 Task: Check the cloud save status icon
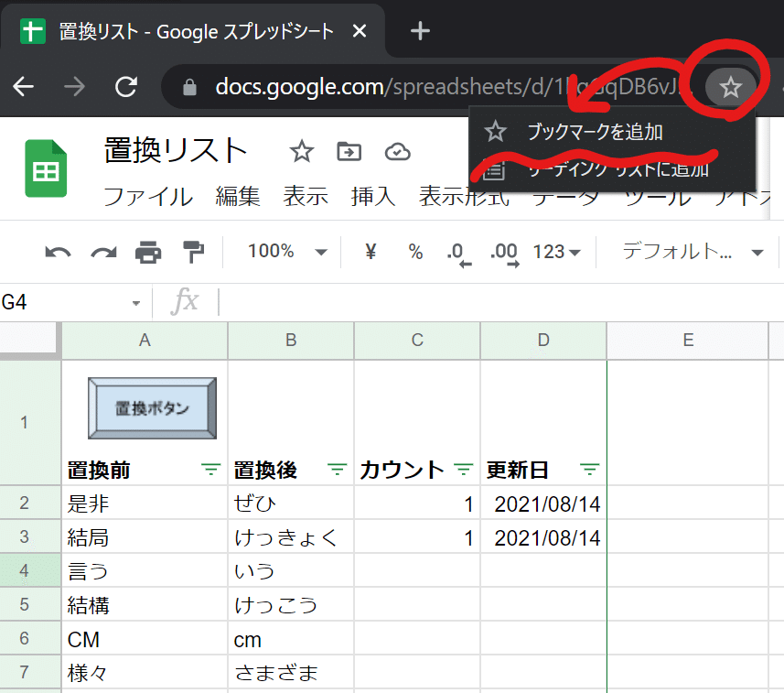pyautogui.click(x=398, y=152)
